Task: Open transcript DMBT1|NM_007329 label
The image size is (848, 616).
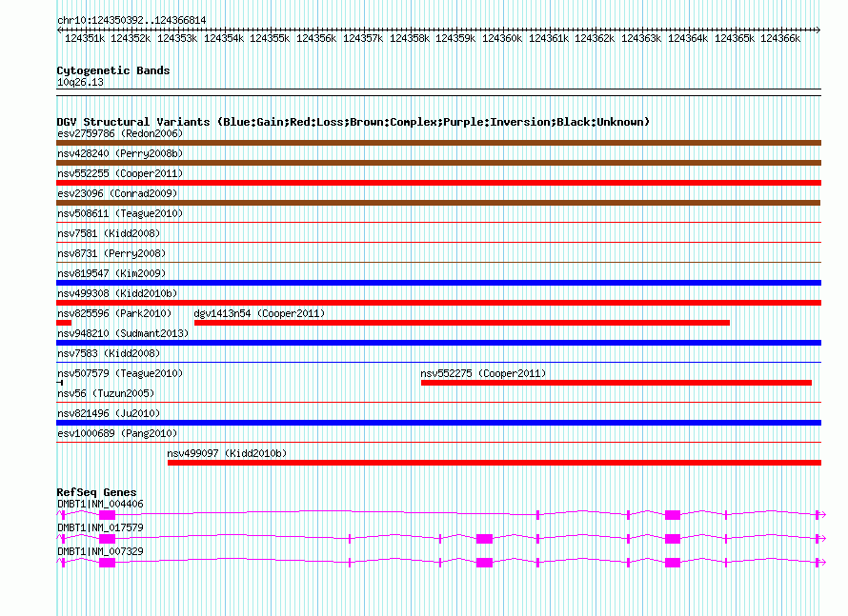Action: point(100,551)
